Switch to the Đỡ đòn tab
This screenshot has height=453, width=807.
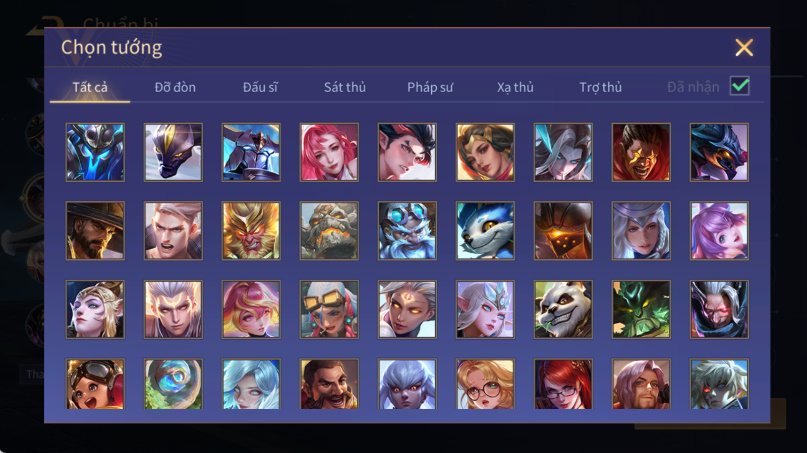pyautogui.click(x=175, y=87)
